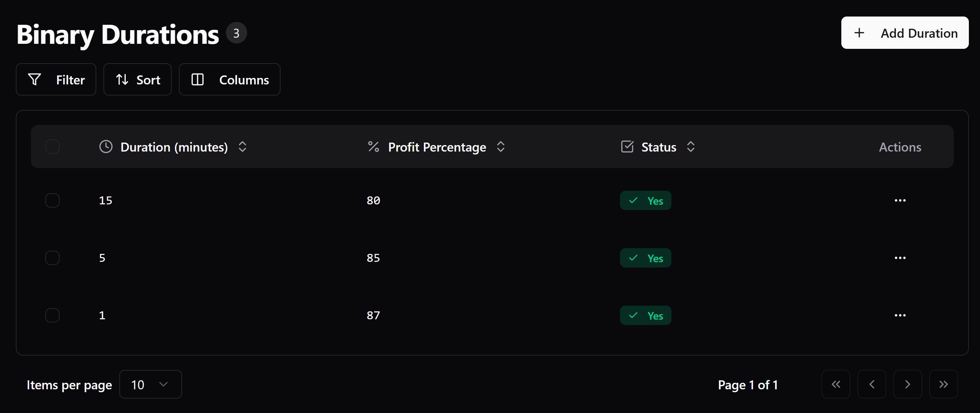Toggle the select-all header checkbox
The width and height of the screenshot is (980, 413).
point(52,147)
